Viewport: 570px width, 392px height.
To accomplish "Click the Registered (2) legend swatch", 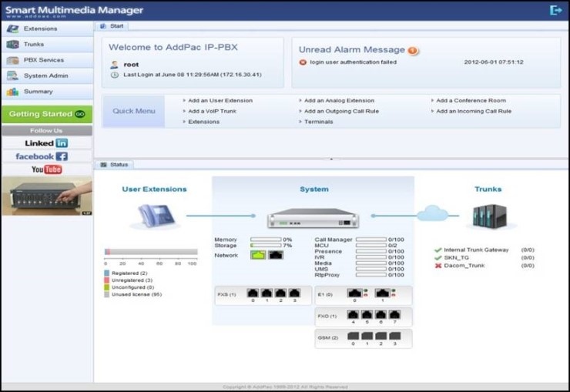I will tap(106, 273).
